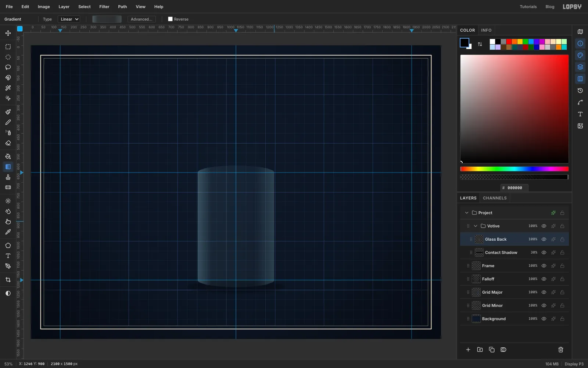Toggle the Reverse gradient checkbox
This screenshot has width=588, height=368.
(170, 19)
